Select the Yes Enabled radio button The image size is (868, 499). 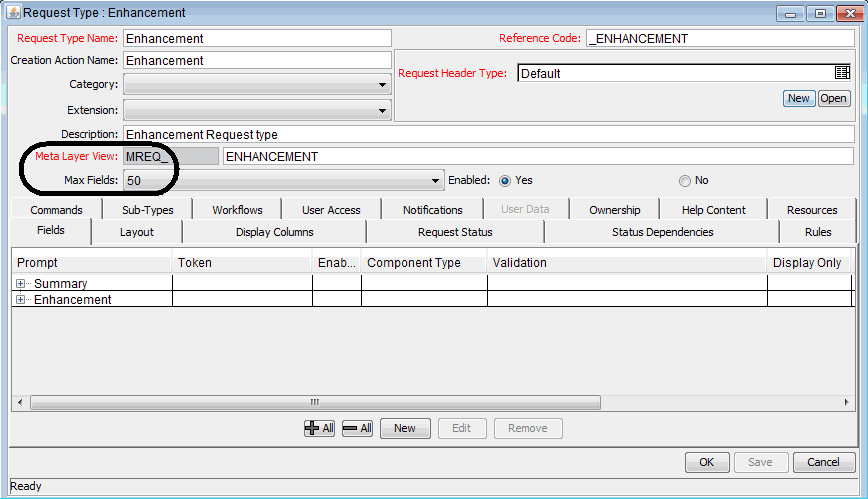[505, 181]
